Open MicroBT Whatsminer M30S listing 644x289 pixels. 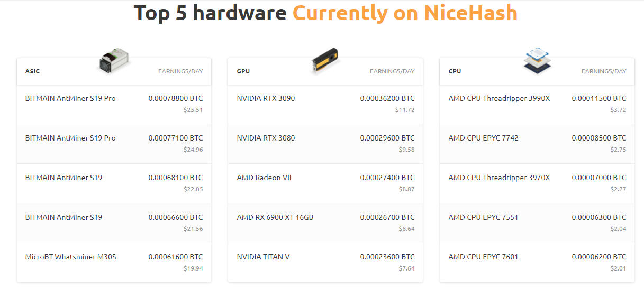pos(70,257)
